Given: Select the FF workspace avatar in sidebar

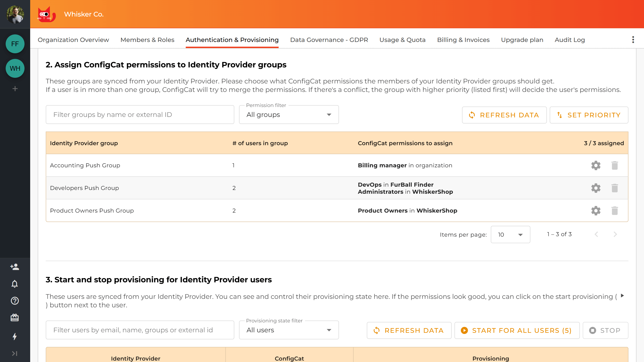Looking at the screenshot, I should point(15,44).
